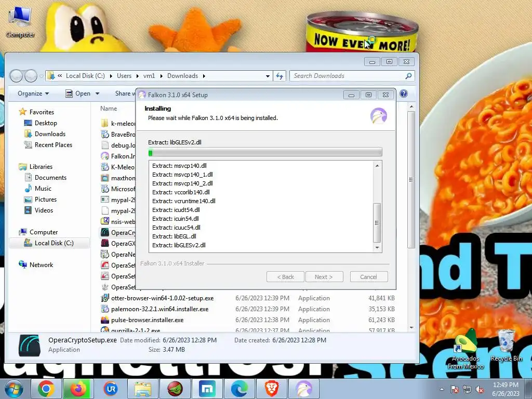Select otter-browser-win64-1.0.02-setup.exe file
This screenshot has height=399, width=532.
[x=162, y=298]
